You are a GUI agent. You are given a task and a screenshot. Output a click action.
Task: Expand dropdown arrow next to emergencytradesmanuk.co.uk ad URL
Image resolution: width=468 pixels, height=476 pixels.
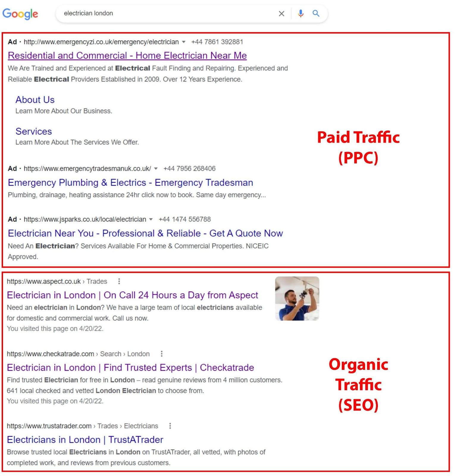pos(156,169)
